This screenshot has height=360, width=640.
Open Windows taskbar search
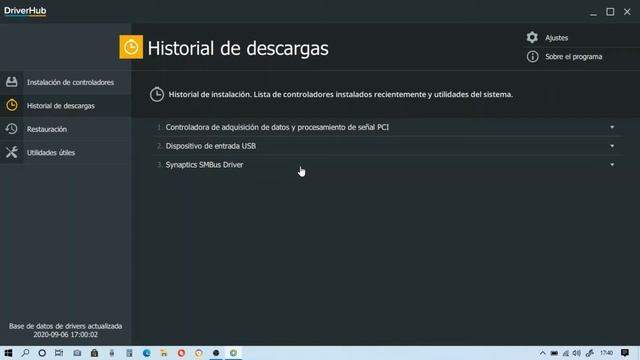point(25,353)
